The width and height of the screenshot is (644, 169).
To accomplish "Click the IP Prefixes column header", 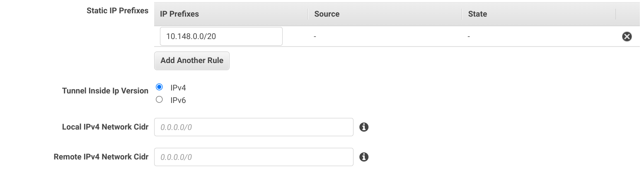I will [179, 14].
